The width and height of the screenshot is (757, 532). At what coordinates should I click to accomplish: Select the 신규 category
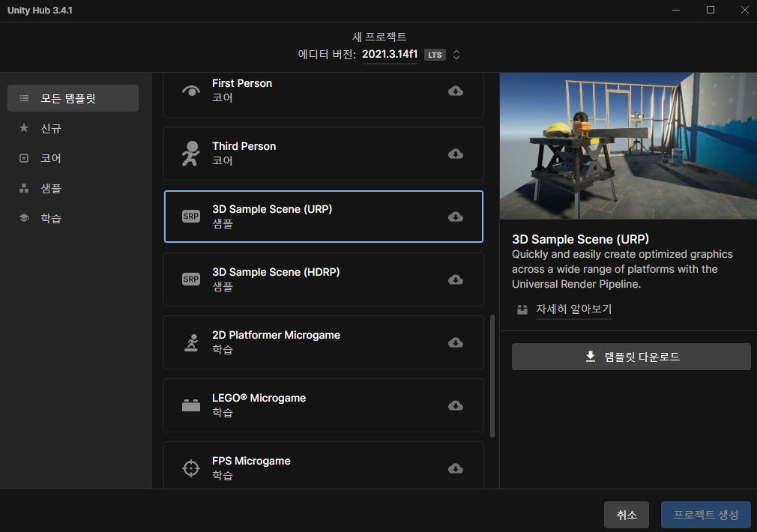(x=73, y=128)
